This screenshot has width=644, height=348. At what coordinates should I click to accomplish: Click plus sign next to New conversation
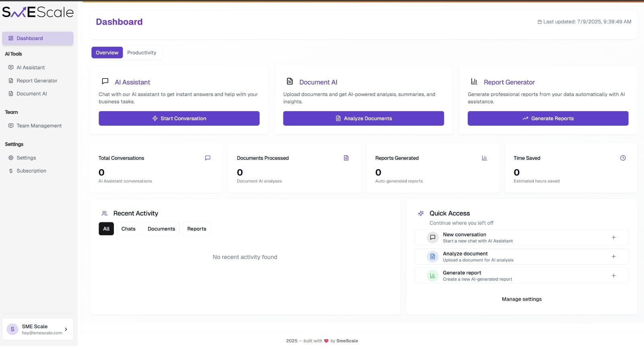click(x=613, y=238)
